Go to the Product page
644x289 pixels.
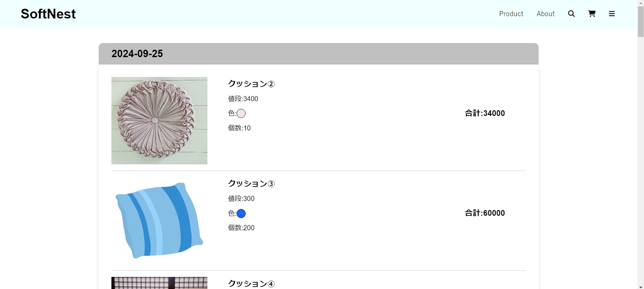pos(511,14)
